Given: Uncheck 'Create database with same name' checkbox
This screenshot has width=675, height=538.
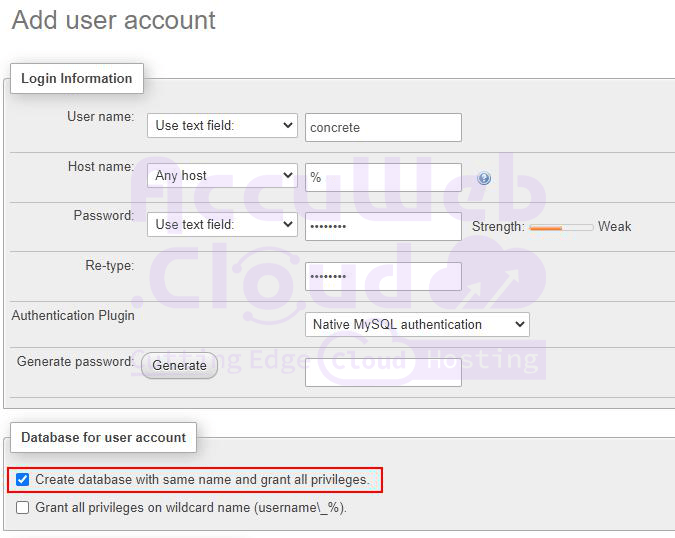Looking at the screenshot, I should point(23,480).
